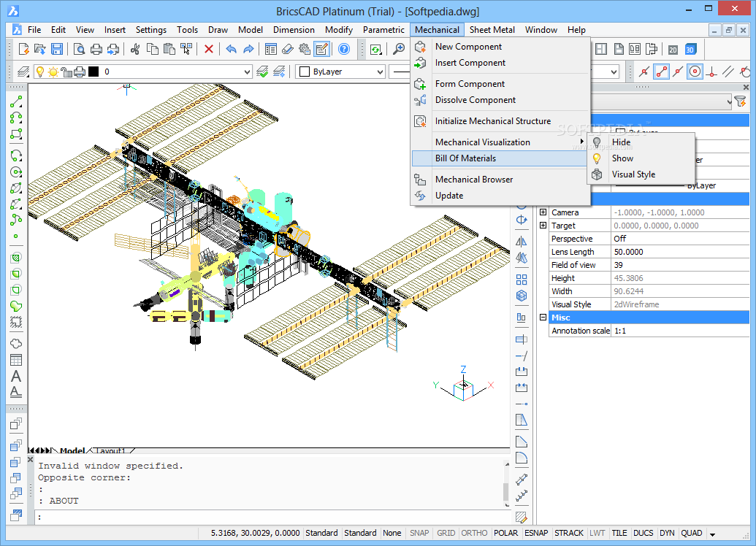This screenshot has width=756, height=546.
Task: Choose Hide in the visualization submenu
Action: 641,142
